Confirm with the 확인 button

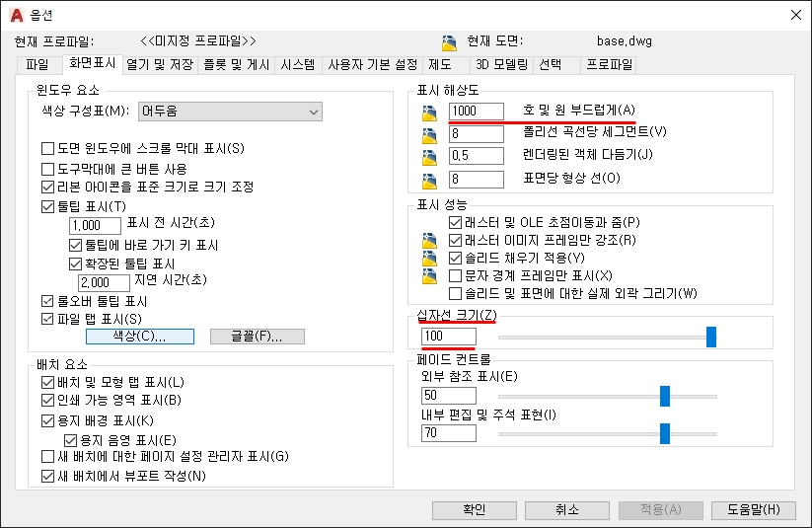(x=475, y=510)
